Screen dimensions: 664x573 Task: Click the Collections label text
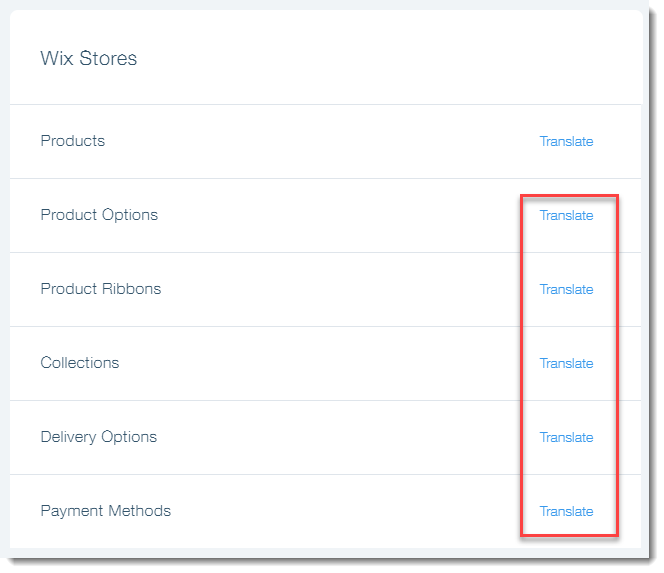pyautogui.click(x=80, y=363)
